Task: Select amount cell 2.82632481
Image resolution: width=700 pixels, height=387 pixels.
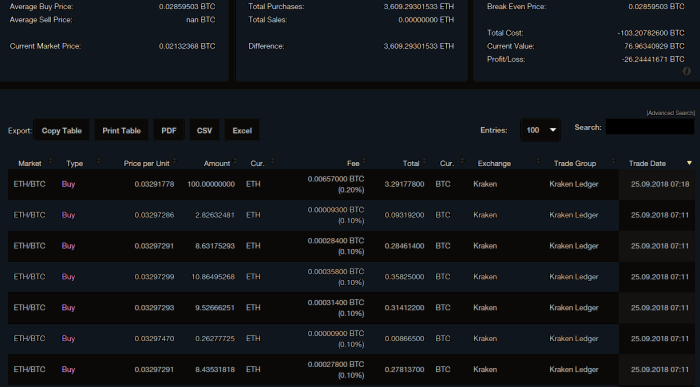Action: pyautogui.click(x=215, y=215)
